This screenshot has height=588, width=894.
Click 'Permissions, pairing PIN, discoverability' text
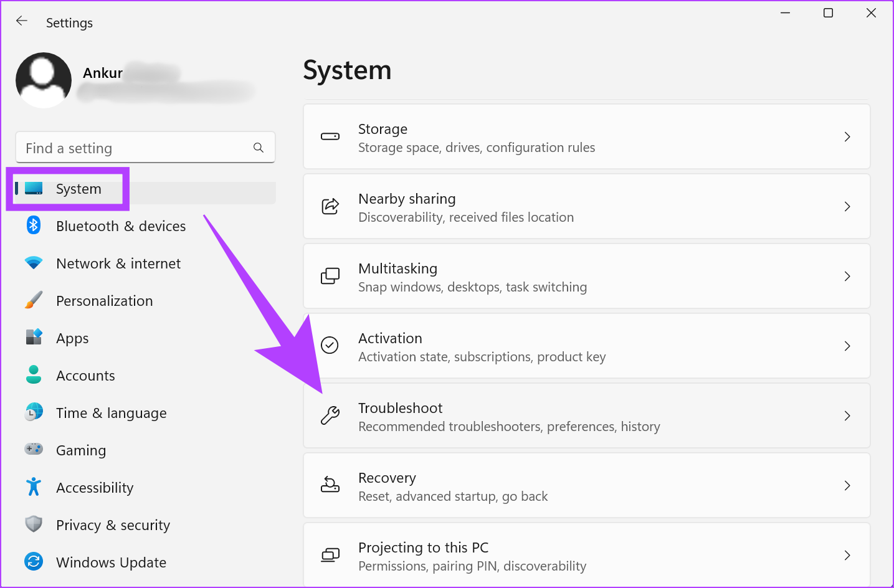point(472,566)
